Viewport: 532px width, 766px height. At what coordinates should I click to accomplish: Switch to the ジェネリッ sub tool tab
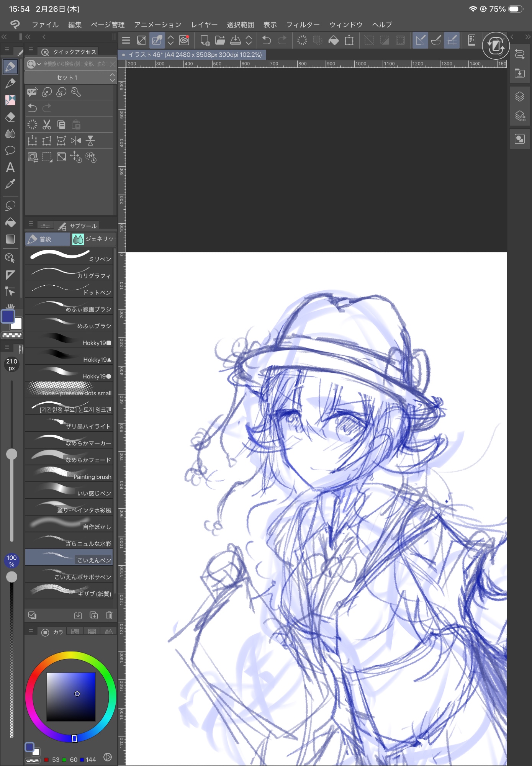click(x=93, y=239)
